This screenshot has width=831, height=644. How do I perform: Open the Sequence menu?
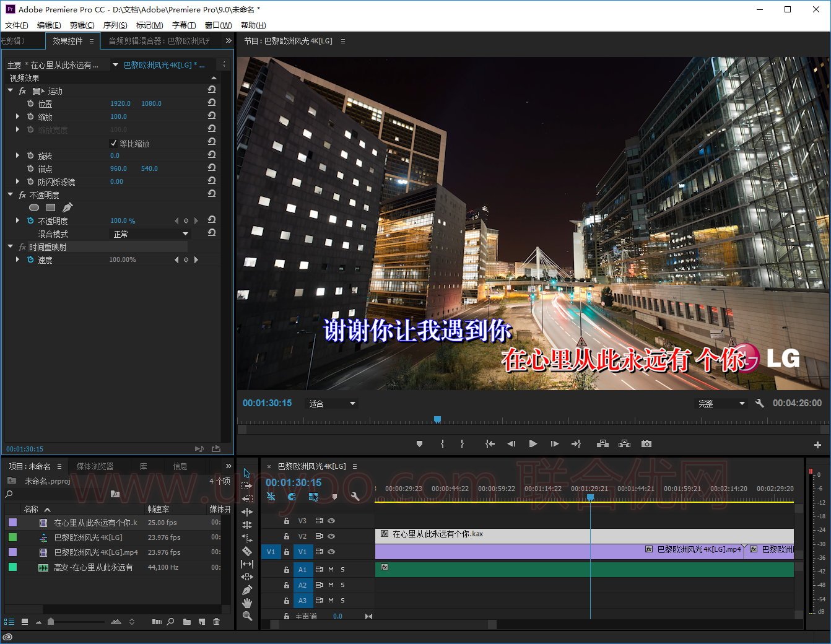point(115,25)
